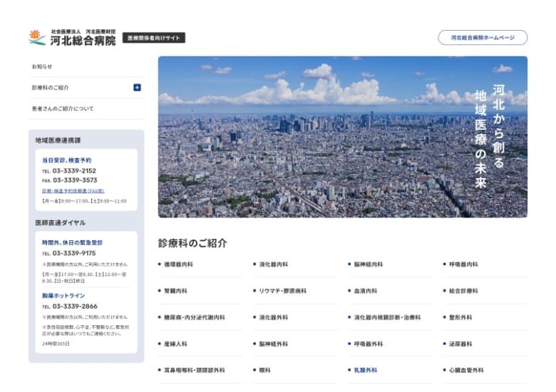Open 脳神経内科 department link
The width and height of the screenshot is (556, 392).
tap(369, 264)
